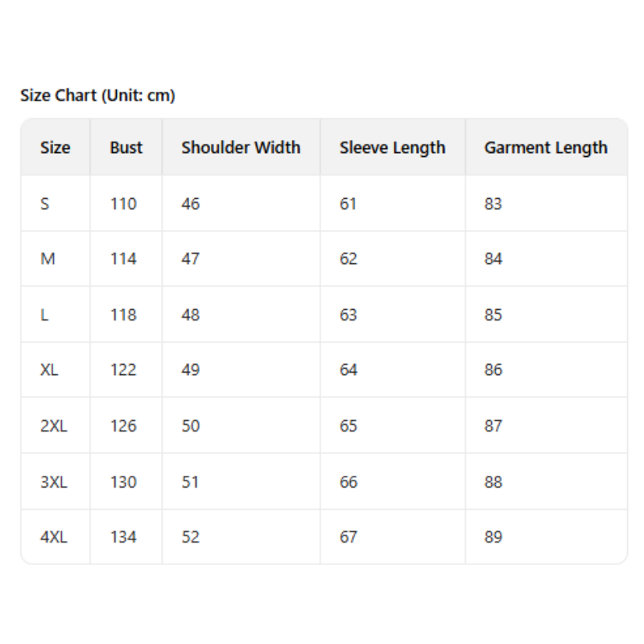Select the S size row label
This screenshot has height=644, width=644.
pos(45,204)
